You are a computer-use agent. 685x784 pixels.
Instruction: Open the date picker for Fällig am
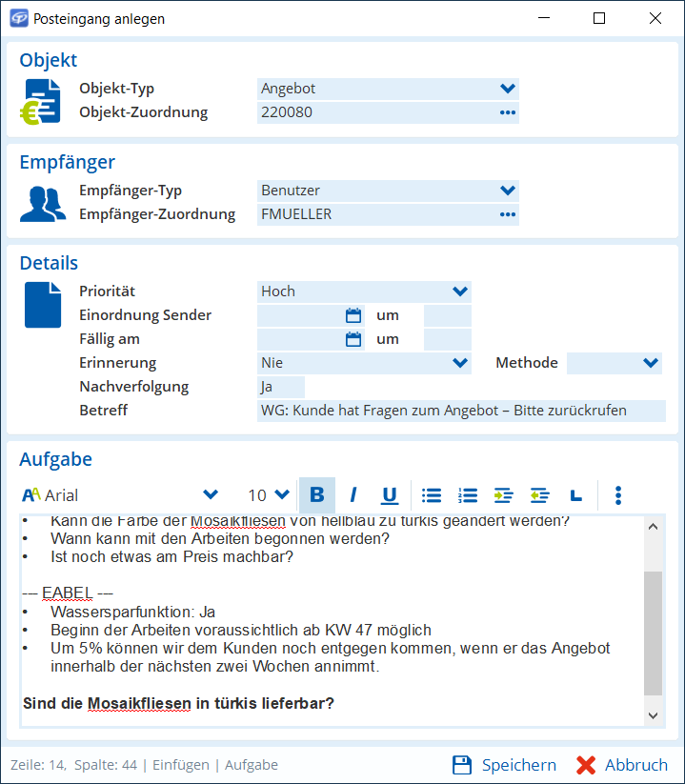point(353,339)
